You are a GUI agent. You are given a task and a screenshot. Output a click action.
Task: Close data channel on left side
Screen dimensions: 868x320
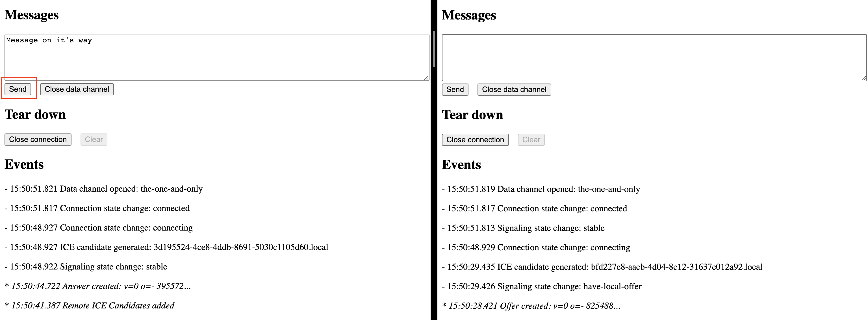click(x=77, y=88)
